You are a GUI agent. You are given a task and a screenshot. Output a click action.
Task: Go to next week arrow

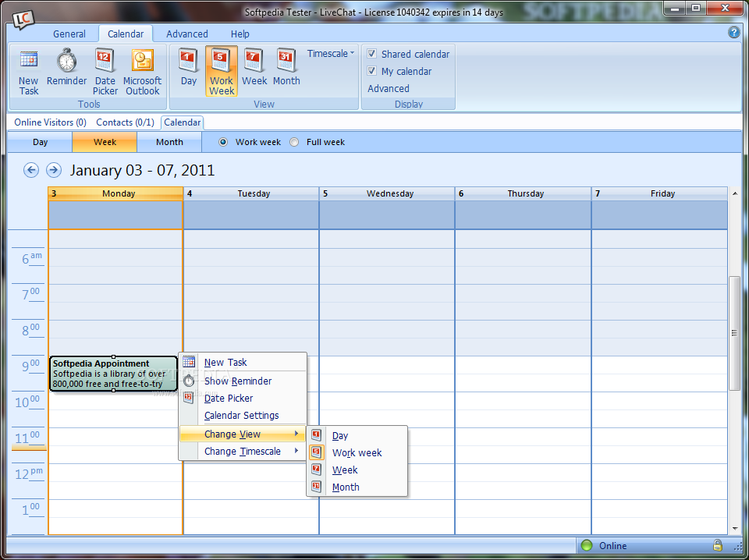[54, 170]
